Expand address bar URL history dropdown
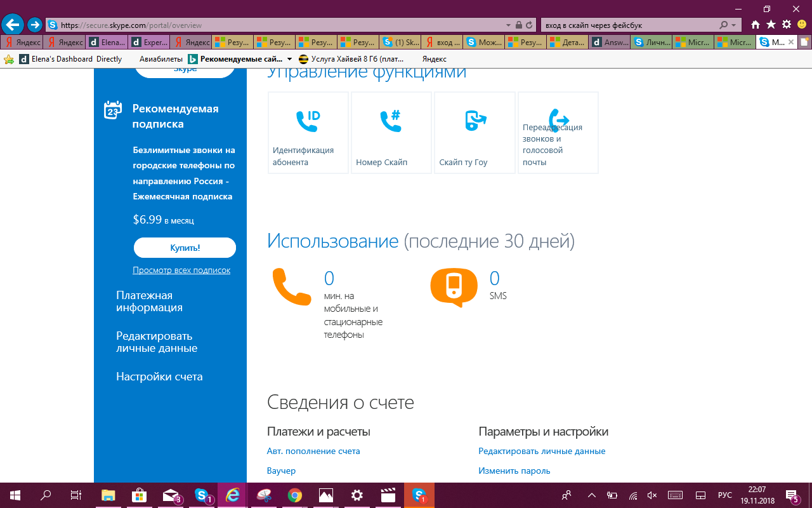Screen dimensions: 812x508 pos(508,25)
